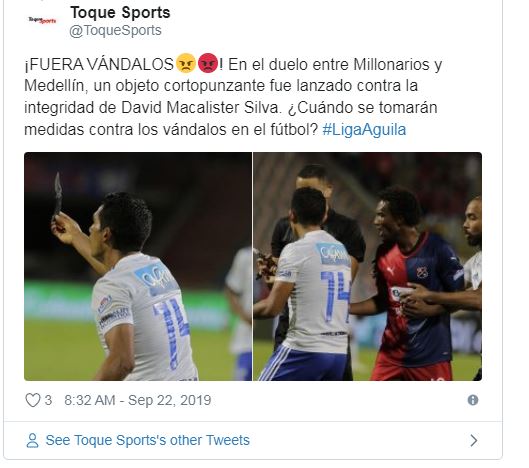Click the ¡FUERA VÁNDALOS heading text

(x=99, y=64)
